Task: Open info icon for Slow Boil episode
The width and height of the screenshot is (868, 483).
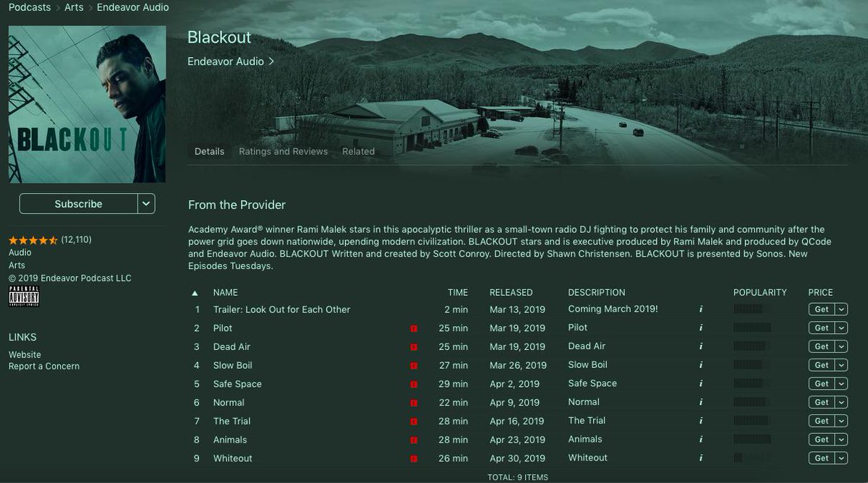Action: coord(700,365)
